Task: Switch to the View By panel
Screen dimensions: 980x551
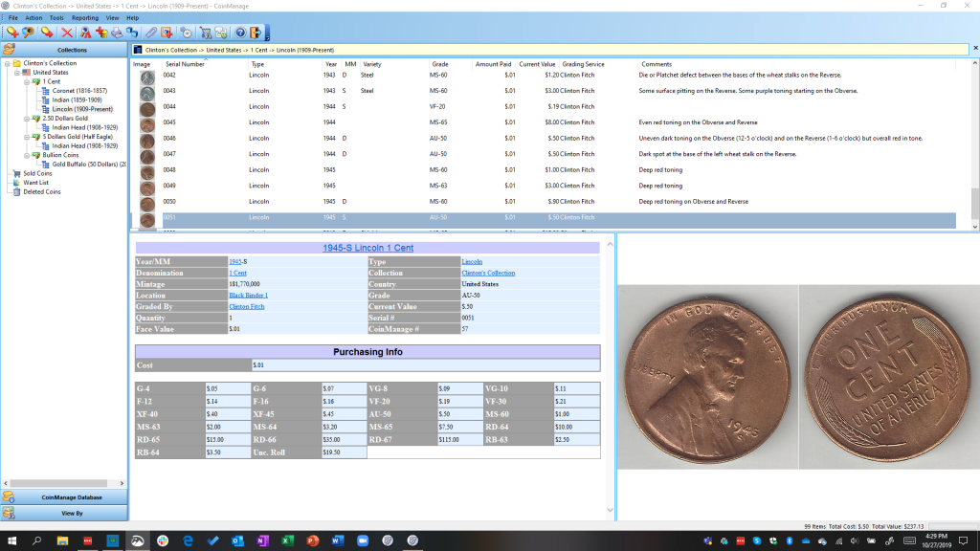Action: 64,513
